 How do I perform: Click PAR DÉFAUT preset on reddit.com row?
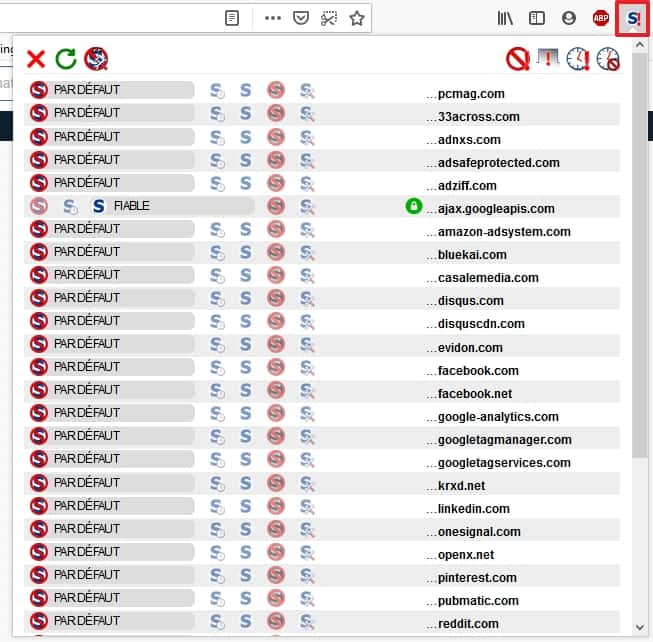point(112,620)
